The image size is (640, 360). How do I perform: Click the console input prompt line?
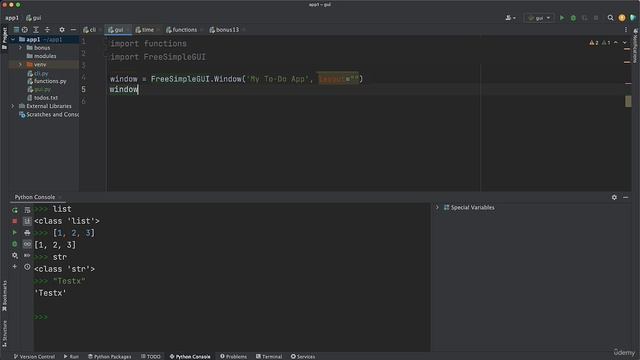click(232, 317)
